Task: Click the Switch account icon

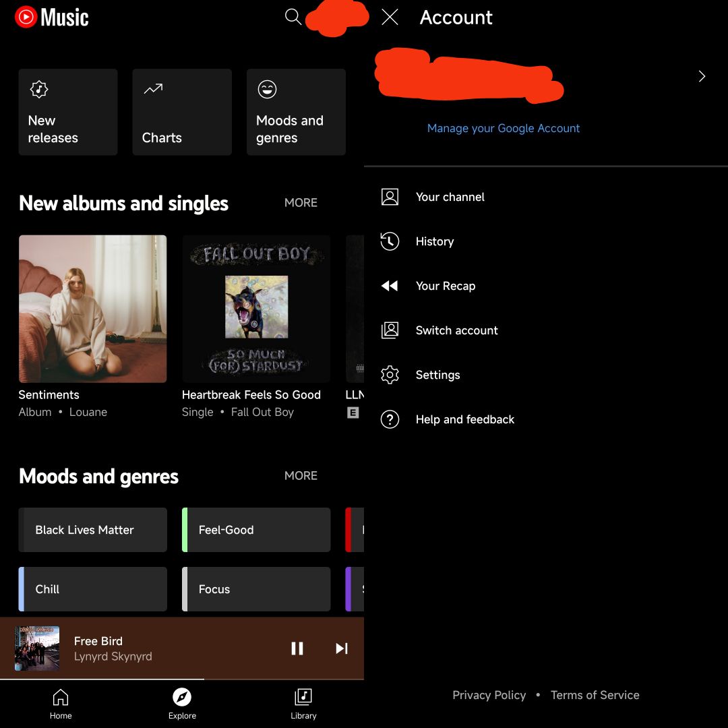Action: point(390,330)
